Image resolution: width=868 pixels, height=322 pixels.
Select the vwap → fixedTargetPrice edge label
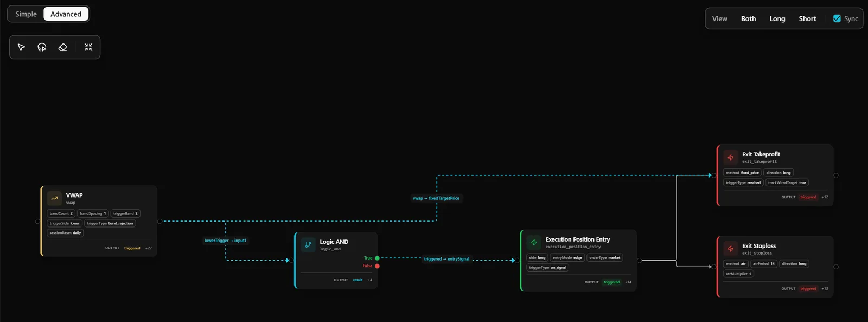tap(436, 198)
